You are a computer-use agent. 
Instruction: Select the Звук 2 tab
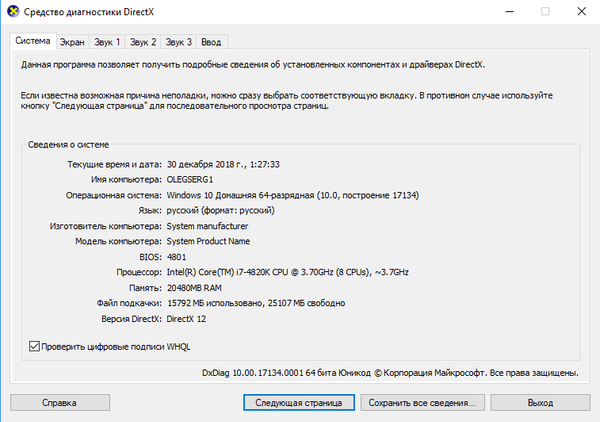point(143,42)
